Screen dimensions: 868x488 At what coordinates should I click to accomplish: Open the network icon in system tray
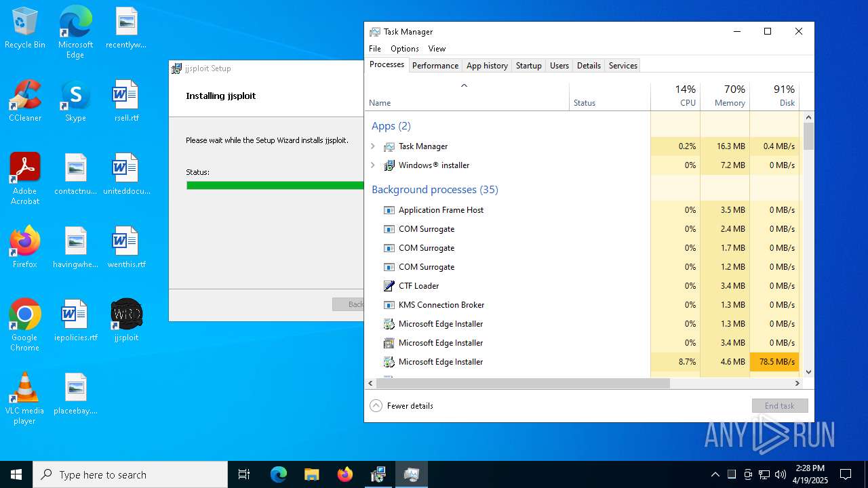pyautogui.click(x=764, y=474)
